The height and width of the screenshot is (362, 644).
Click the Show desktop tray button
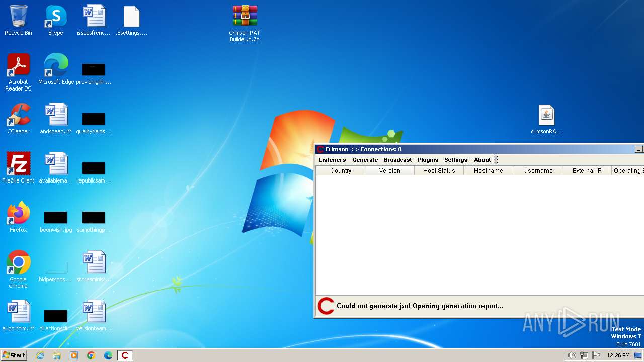point(638,355)
